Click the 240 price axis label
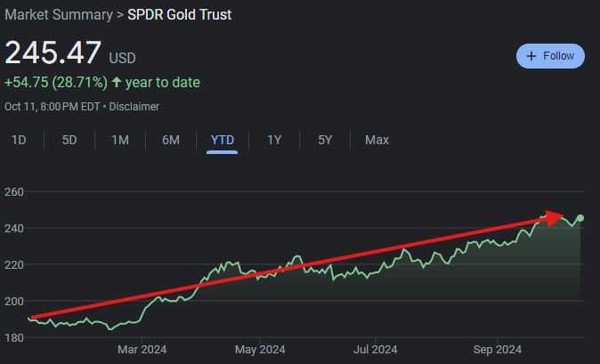The height and width of the screenshot is (364, 600). click(14, 228)
